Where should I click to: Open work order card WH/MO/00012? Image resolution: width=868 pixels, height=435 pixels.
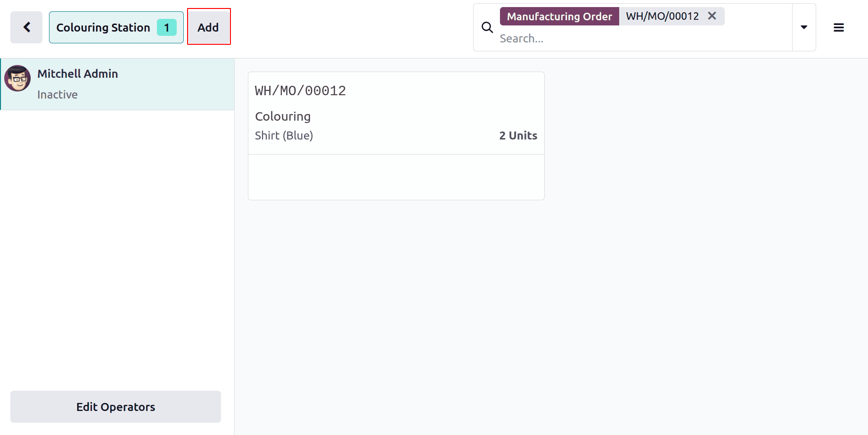tap(396, 136)
